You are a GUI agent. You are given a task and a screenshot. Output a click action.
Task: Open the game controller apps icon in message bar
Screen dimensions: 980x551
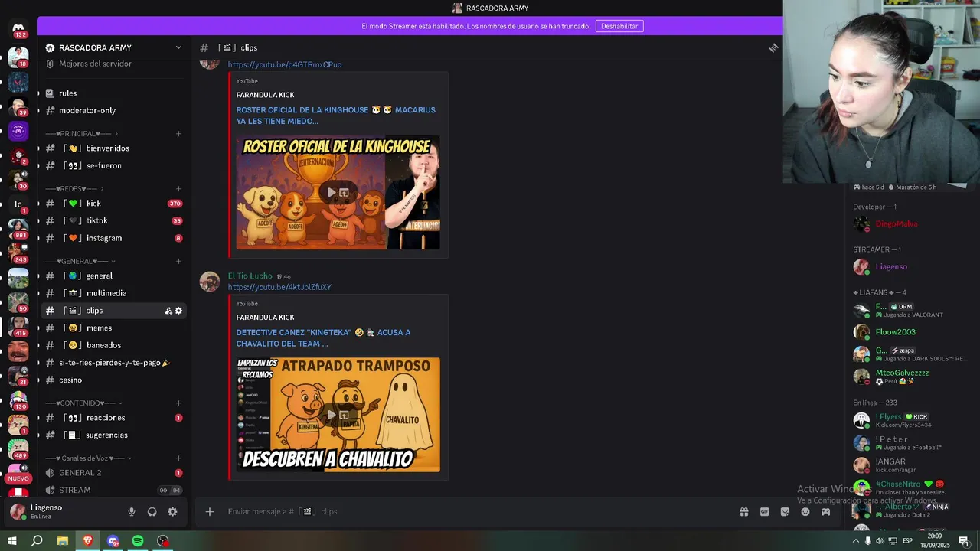coord(825,512)
